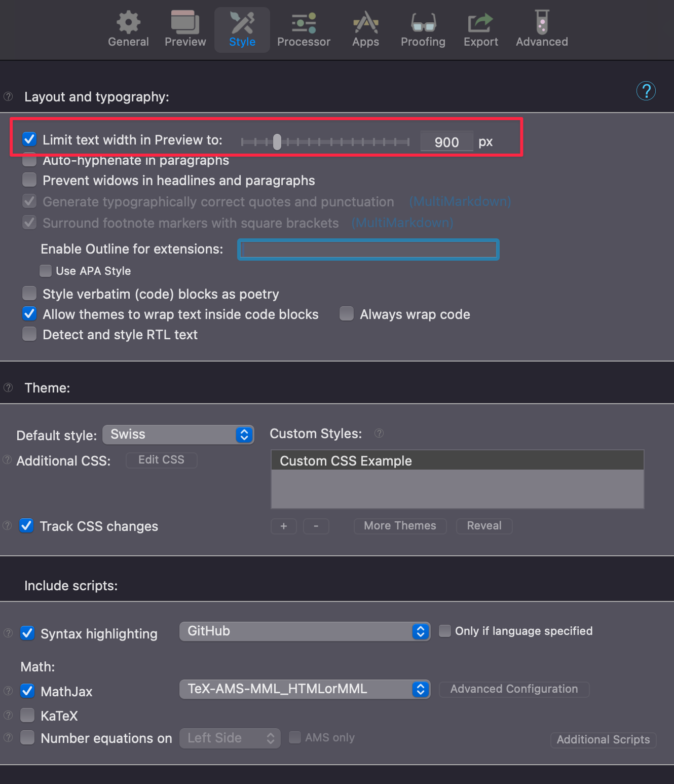Screen dimensions: 674x784
Task: Click the text width slider handle
Action: click(x=277, y=142)
